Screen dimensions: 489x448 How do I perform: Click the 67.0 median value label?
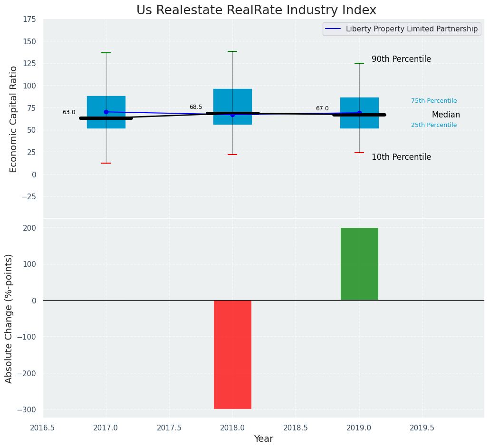322,109
